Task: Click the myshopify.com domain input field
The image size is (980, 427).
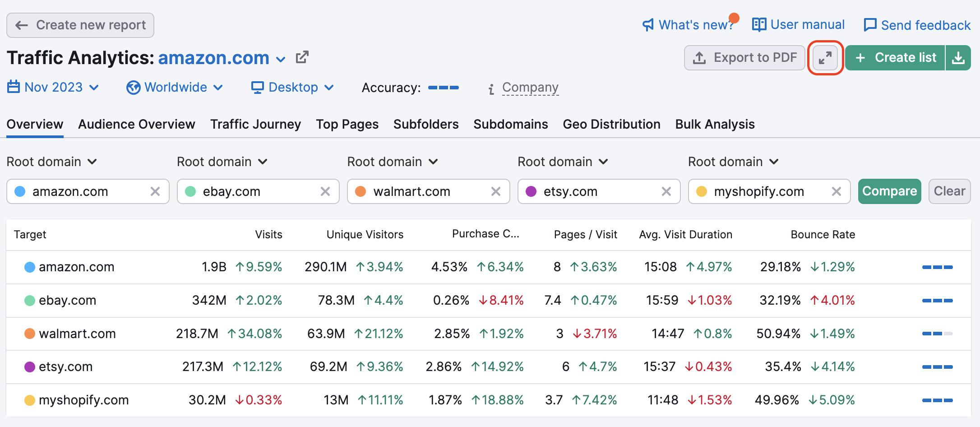Action: (769, 191)
